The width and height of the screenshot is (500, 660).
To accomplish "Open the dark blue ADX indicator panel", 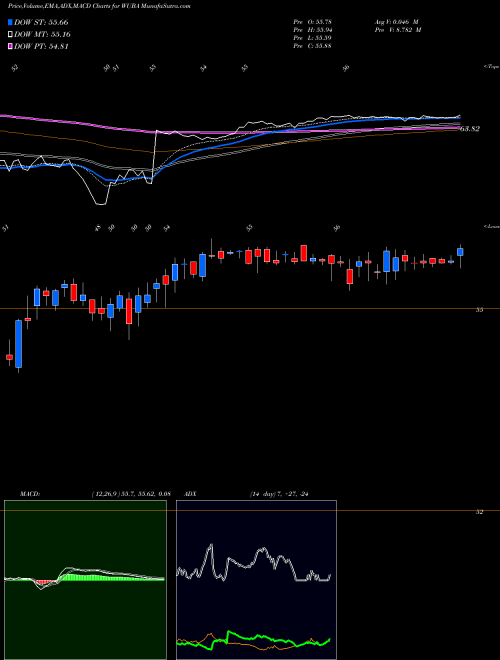I will point(256,580).
